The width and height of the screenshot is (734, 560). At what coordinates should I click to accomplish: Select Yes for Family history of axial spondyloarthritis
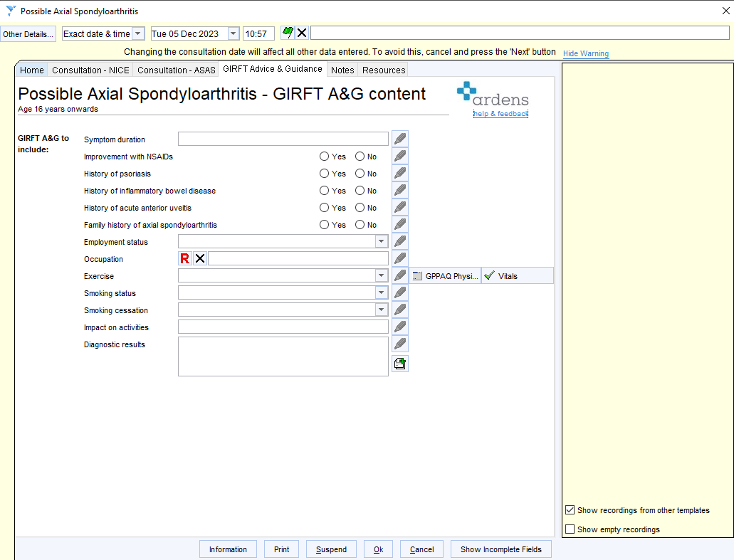pyautogui.click(x=324, y=225)
